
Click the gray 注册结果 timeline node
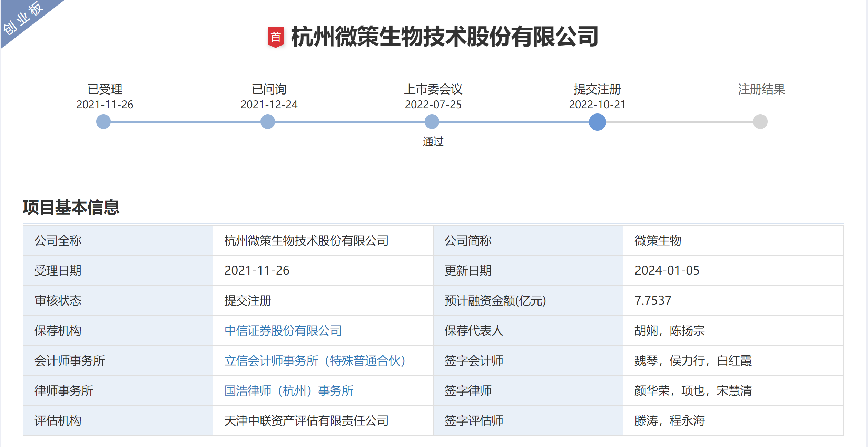coord(760,122)
